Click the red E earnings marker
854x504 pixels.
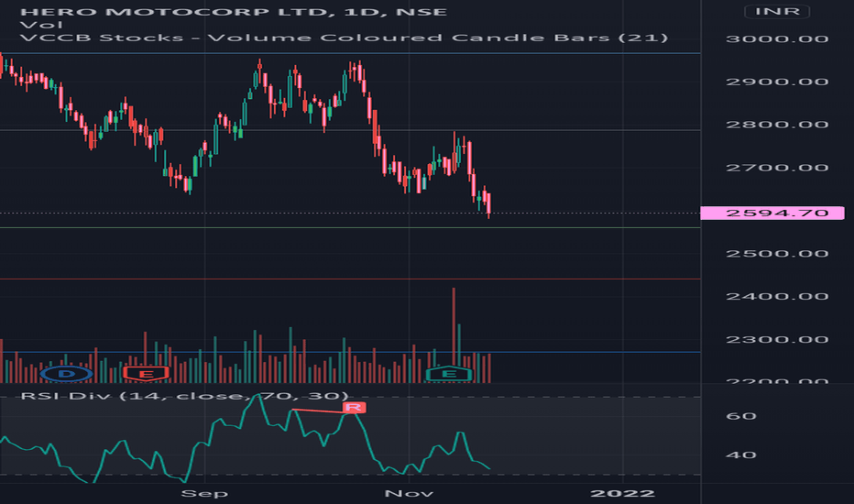tap(146, 374)
